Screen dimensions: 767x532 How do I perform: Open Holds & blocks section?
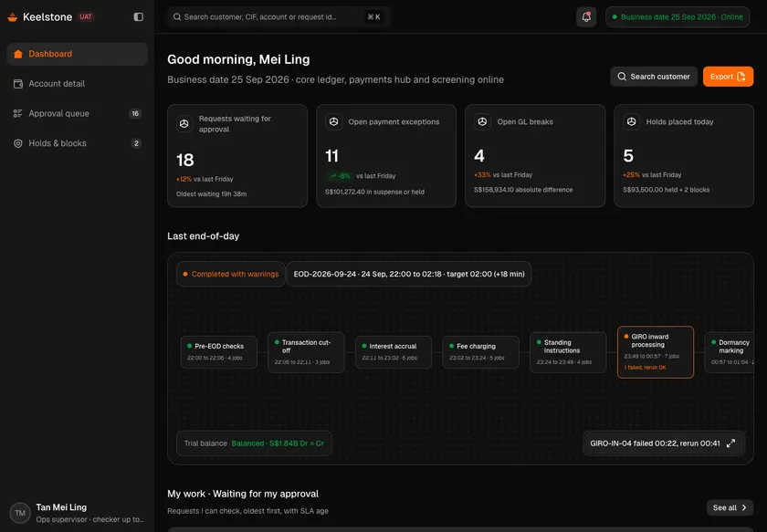click(78, 143)
